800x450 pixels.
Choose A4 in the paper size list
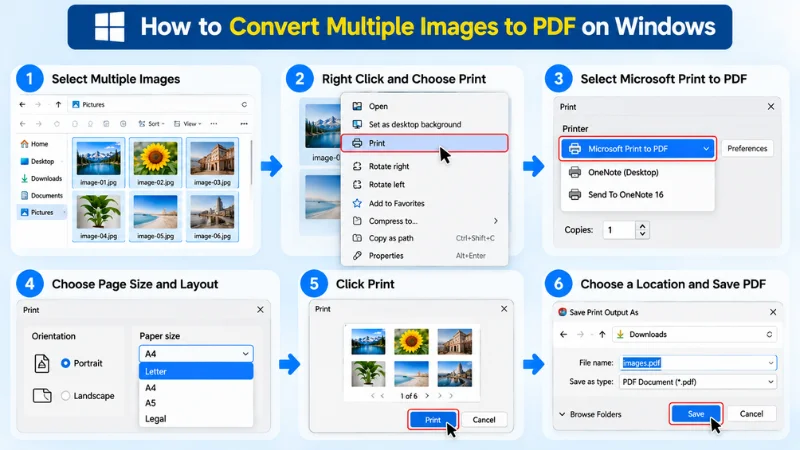coord(196,388)
